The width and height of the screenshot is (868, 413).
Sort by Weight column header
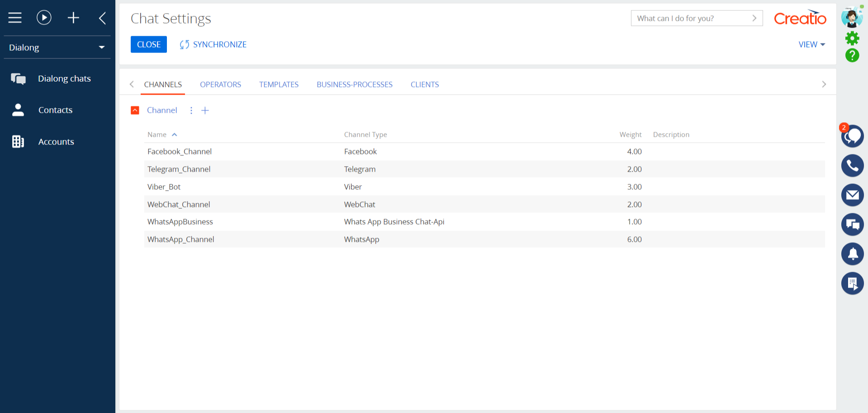coord(631,134)
